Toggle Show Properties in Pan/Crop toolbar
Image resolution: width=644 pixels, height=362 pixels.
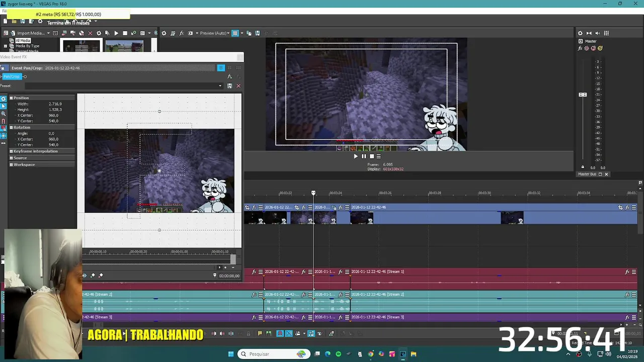(4, 99)
